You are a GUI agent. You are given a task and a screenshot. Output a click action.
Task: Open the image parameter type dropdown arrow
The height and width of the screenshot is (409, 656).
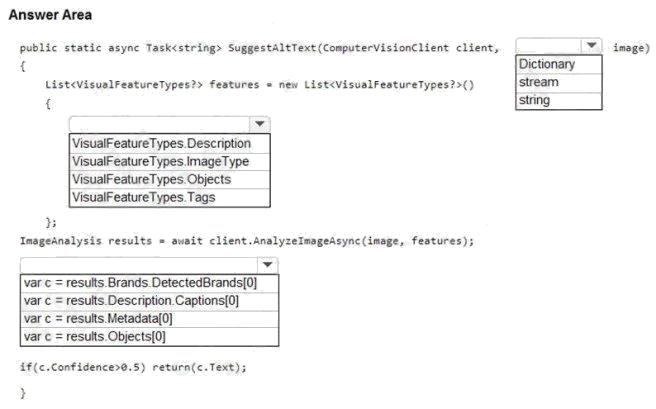pyautogui.click(x=591, y=46)
